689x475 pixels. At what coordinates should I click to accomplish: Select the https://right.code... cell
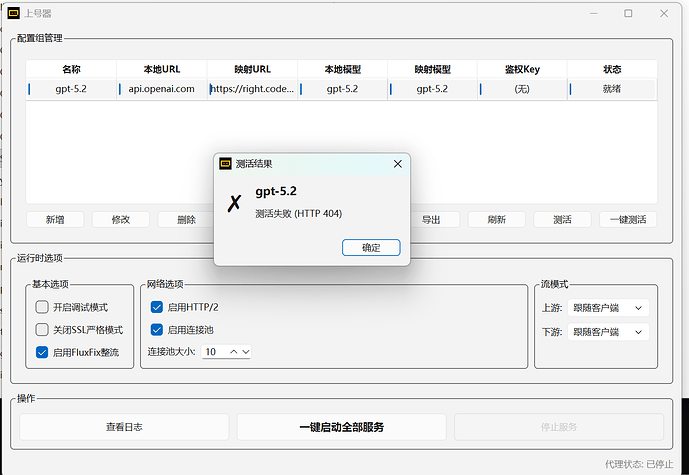tap(252, 89)
